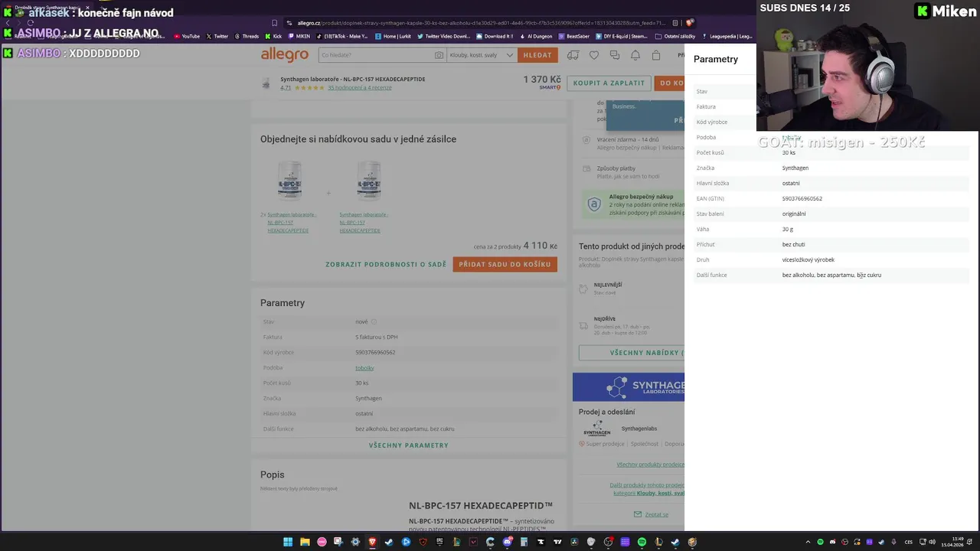Viewport: 980px width, 551px height.
Task: Open the shopping bag cart icon
Action: click(656, 55)
